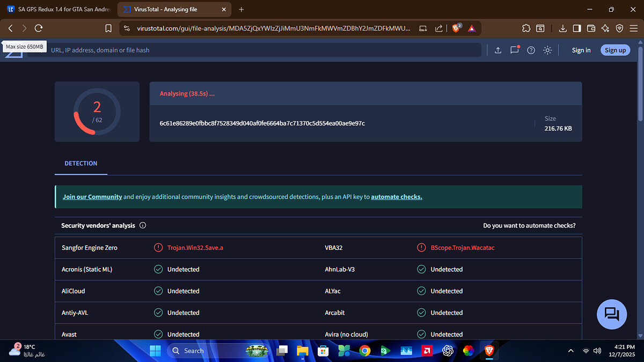Click the Sign in link
Viewport: 644px width, 362px height.
(x=581, y=50)
